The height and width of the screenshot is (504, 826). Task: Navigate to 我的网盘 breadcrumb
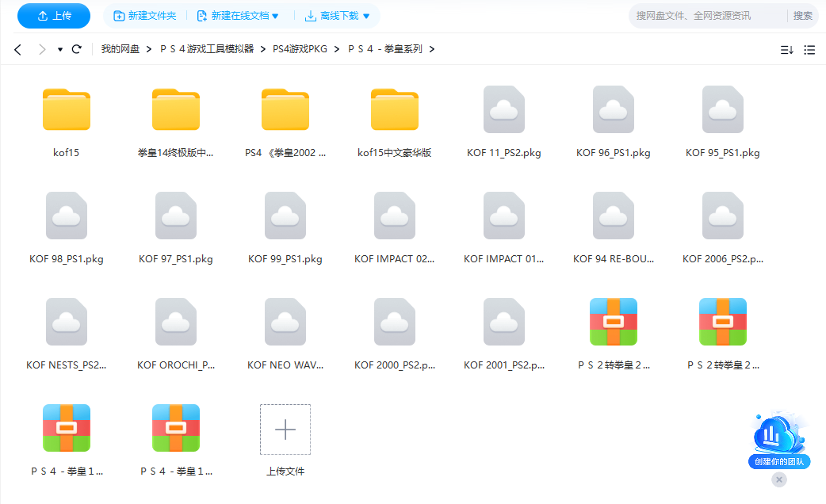[x=120, y=49]
